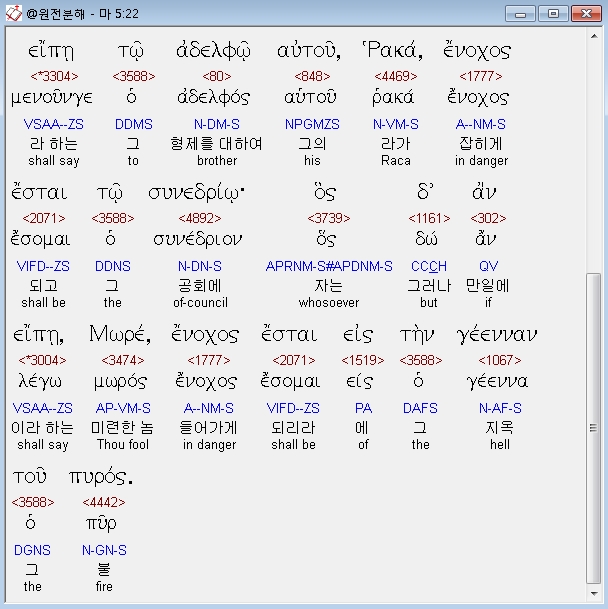Click the parsing code N-VM-S

coord(395,124)
